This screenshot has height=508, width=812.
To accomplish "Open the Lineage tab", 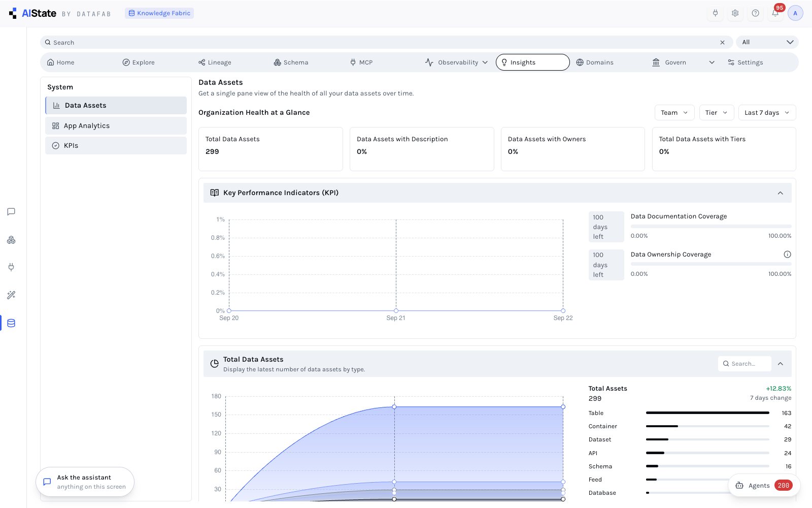I will point(215,62).
